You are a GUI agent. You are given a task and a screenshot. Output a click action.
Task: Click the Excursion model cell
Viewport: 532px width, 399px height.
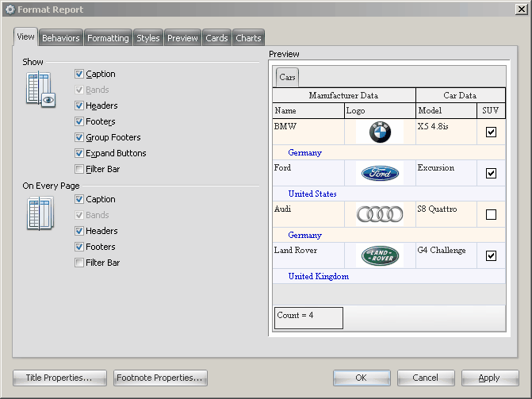pos(446,173)
